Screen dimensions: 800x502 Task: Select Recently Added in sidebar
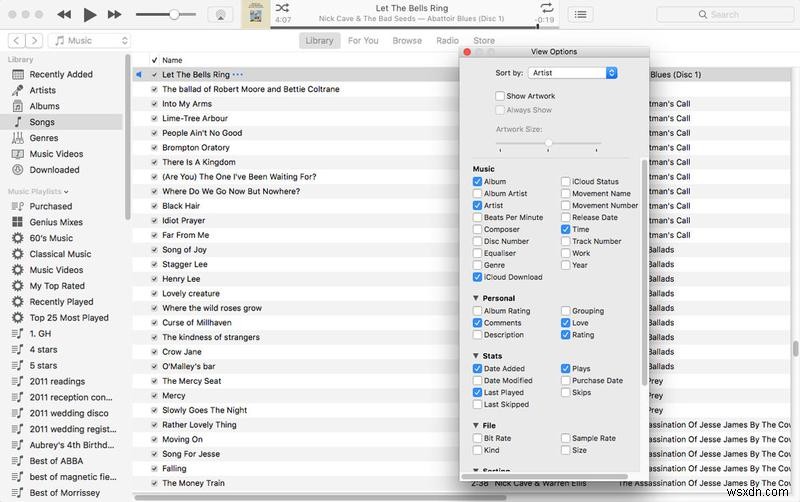[x=61, y=74]
